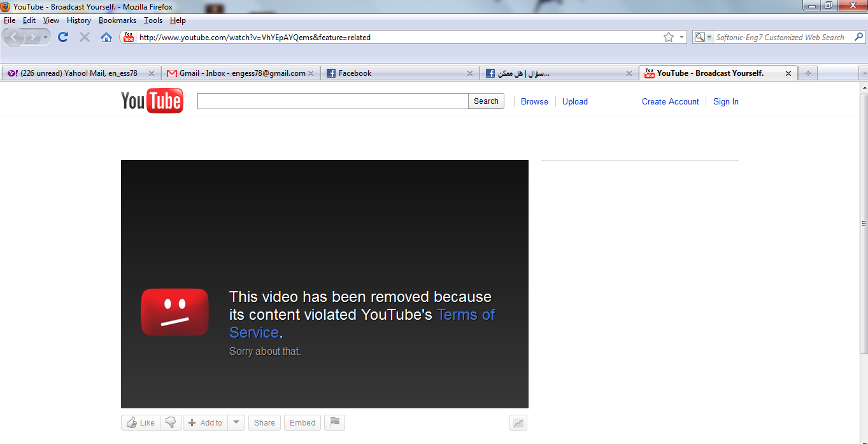This screenshot has height=444, width=868.
Task: Click the thumbs-down dislike button
Action: pos(171,422)
